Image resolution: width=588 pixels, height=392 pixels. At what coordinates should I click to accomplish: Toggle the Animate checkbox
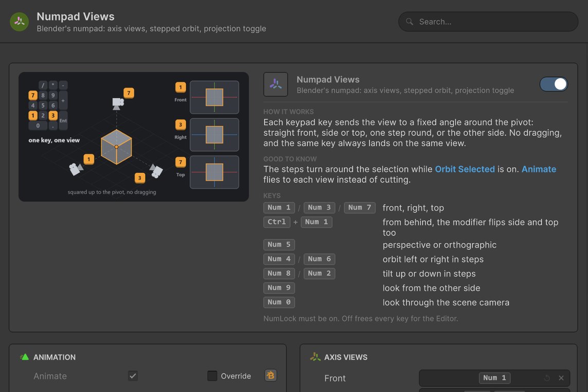point(133,376)
